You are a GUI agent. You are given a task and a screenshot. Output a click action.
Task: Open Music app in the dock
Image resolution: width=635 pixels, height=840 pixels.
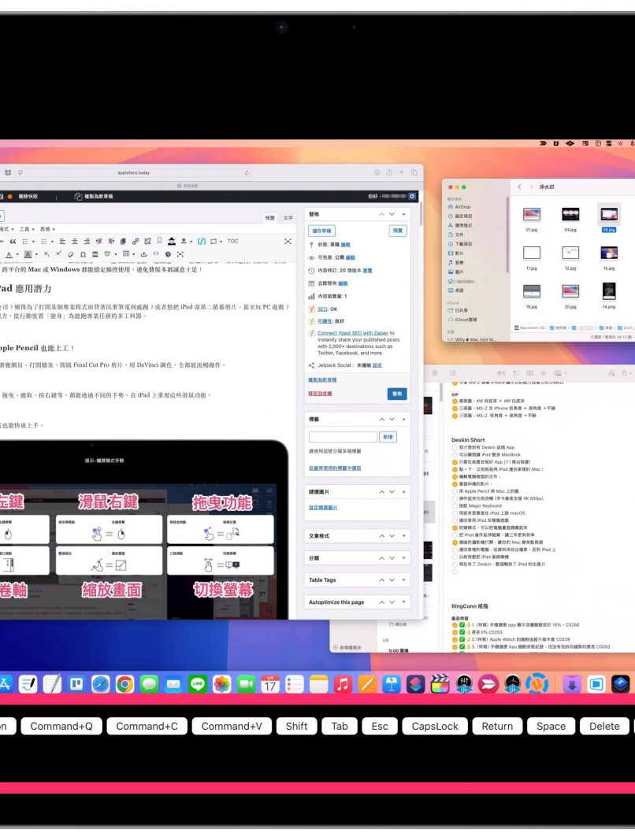coord(342,684)
